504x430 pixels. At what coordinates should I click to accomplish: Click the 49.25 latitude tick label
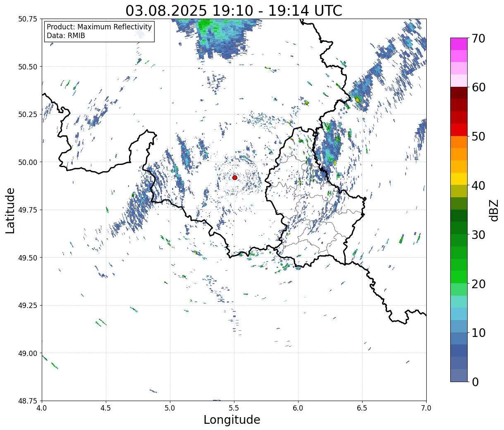click(27, 306)
